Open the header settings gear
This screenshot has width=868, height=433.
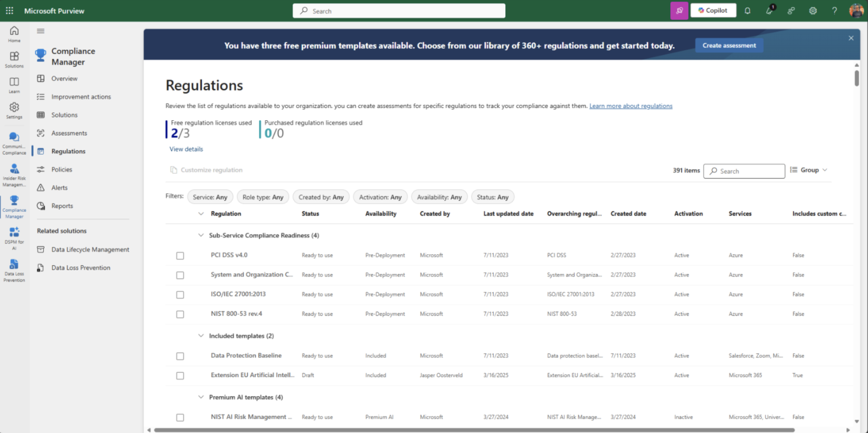813,11
